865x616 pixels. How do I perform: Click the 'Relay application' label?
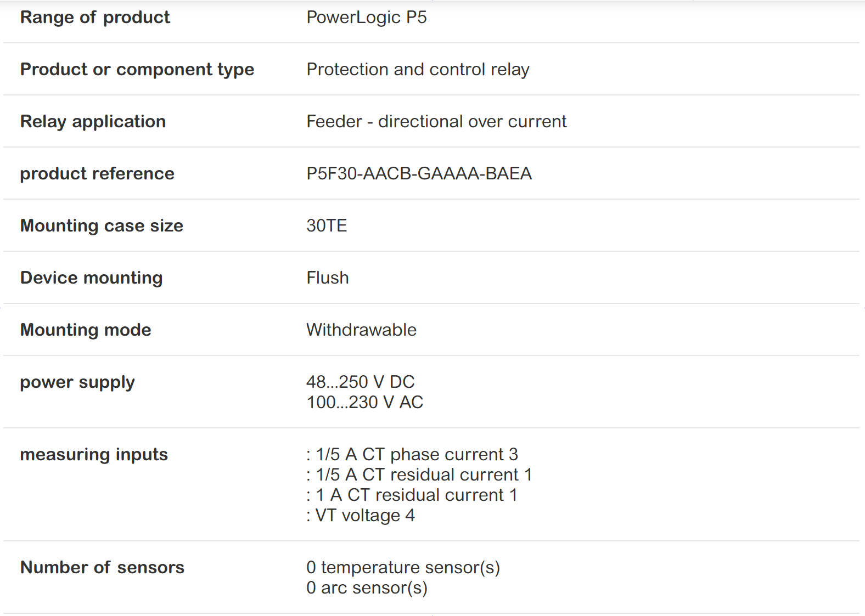pyautogui.click(x=93, y=122)
